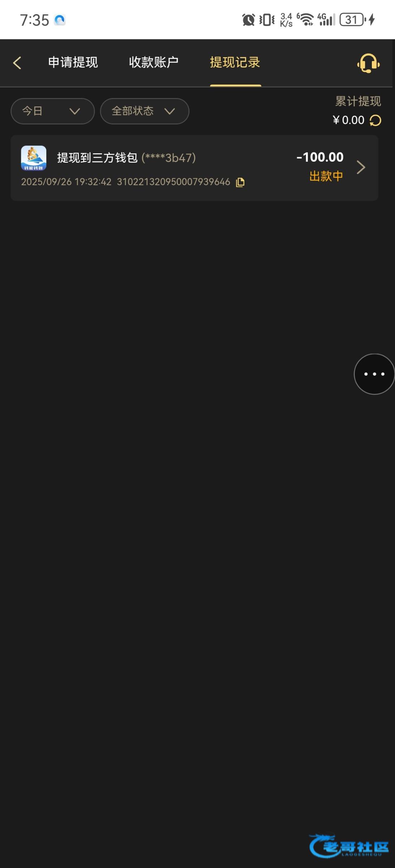Expand the 全部状态 status filter
Image resolution: width=395 pixels, height=868 pixels.
coord(145,111)
